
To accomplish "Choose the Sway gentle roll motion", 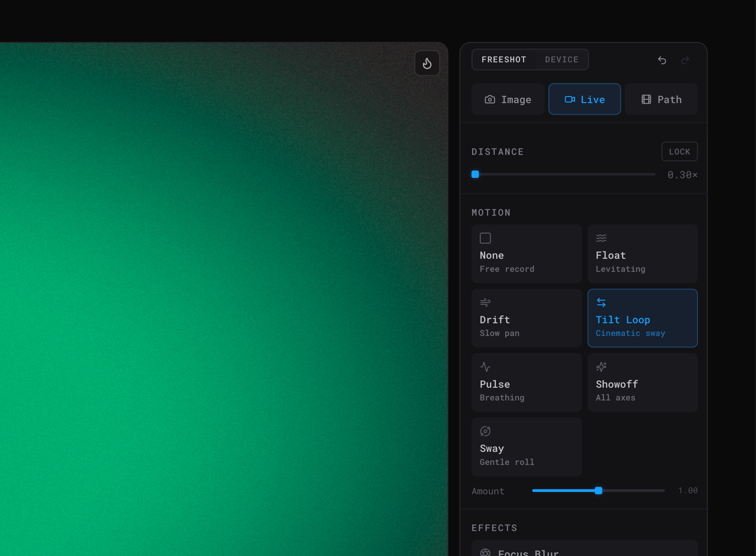I will pos(527,447).
